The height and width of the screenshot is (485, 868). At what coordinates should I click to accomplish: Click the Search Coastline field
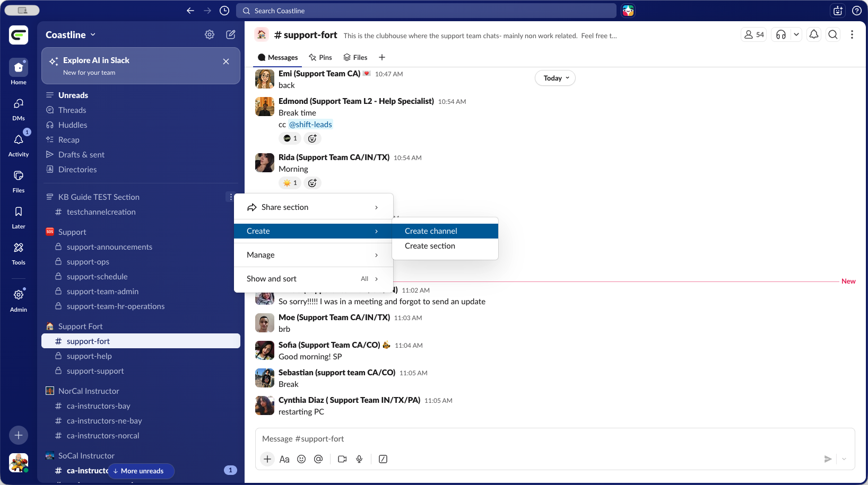click(430, 11)
